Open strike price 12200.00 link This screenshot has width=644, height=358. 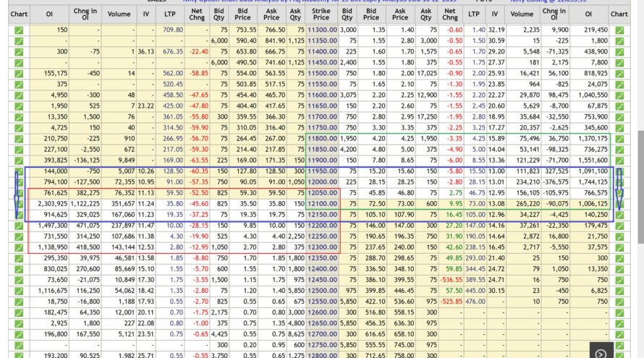click(322, 226)
